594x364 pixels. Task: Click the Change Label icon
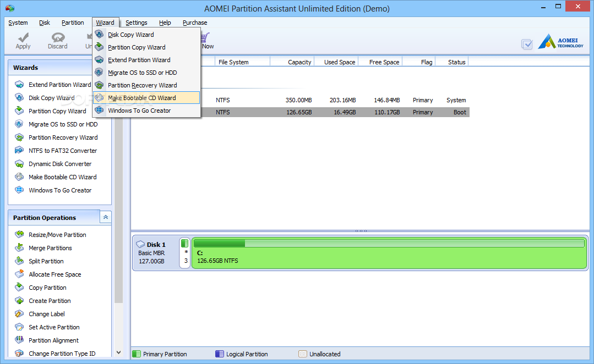pyautogui.click(x=19, y=313)
